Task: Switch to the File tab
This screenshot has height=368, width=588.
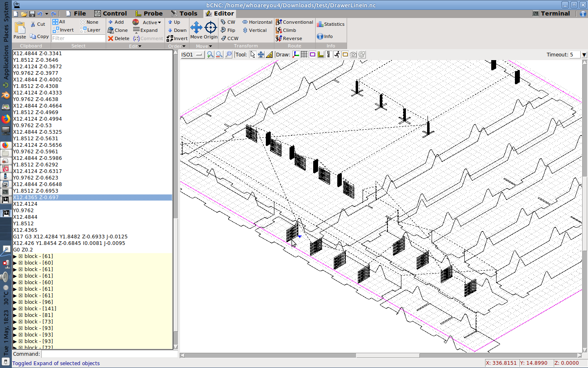Action: pyautogui.click(x=76, y=13)
